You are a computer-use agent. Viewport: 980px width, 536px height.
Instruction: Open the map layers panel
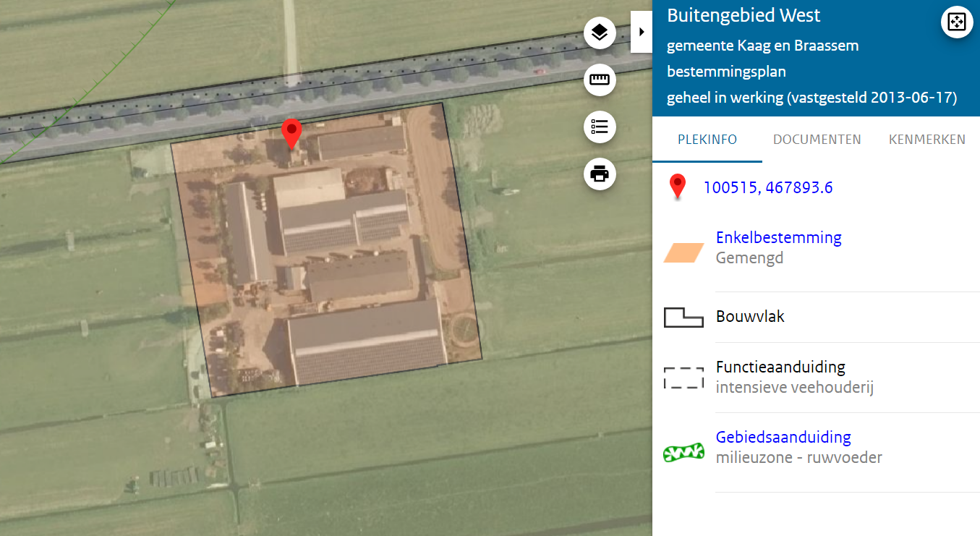(x=600, y=33)
